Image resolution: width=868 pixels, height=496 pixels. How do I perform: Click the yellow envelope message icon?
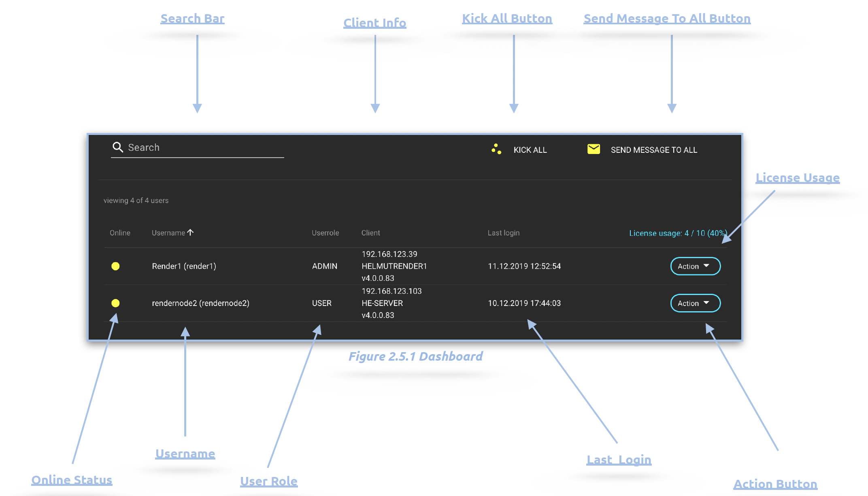[594, 149]
